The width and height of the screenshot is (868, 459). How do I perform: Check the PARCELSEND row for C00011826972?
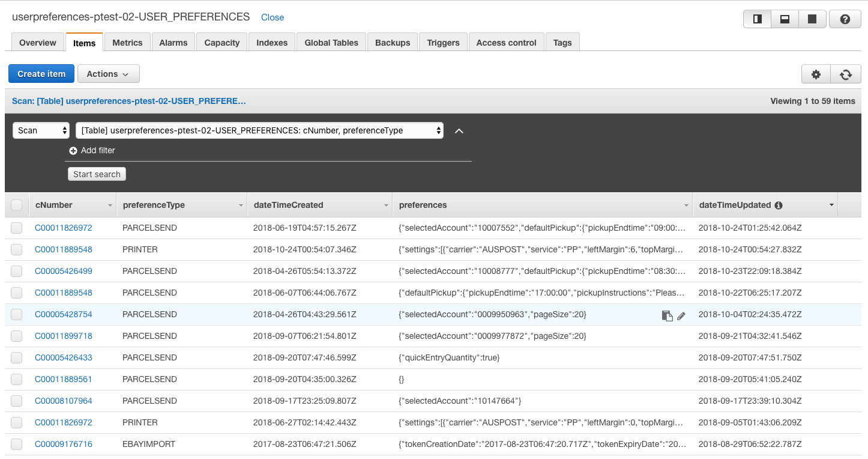(x=17, y=228)
